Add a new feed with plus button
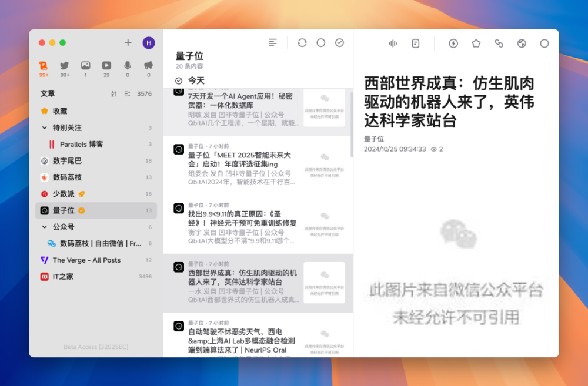This screenshot has width=588, height=386. tap(128, 43)
